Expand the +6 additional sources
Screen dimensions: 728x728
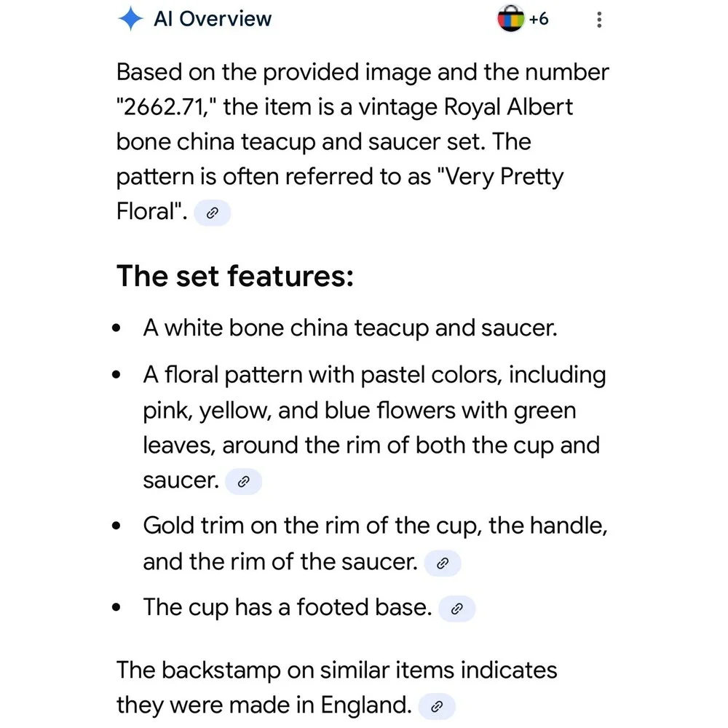pos(539,19)
